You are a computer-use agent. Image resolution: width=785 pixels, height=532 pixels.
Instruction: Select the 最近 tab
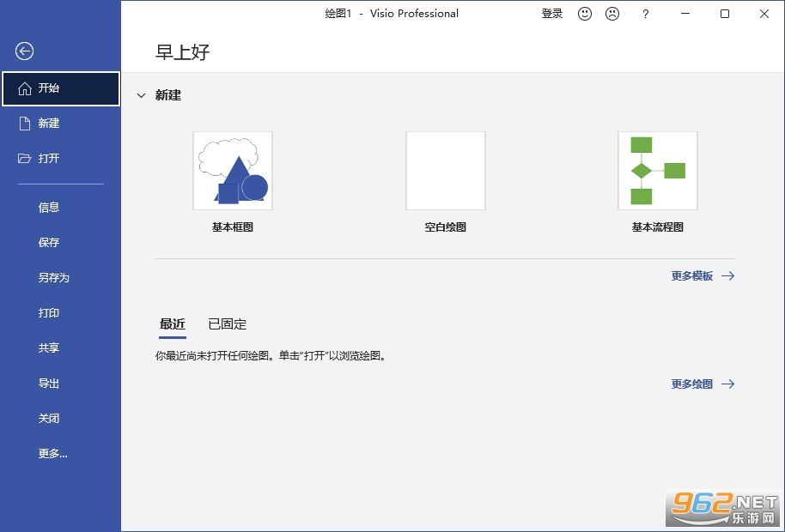pos(173,324)
